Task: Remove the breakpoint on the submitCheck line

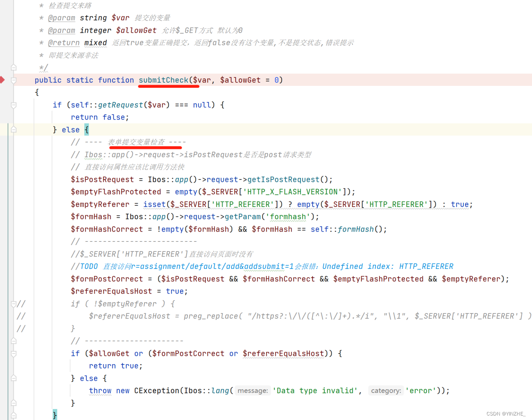Action: point(2,80)
